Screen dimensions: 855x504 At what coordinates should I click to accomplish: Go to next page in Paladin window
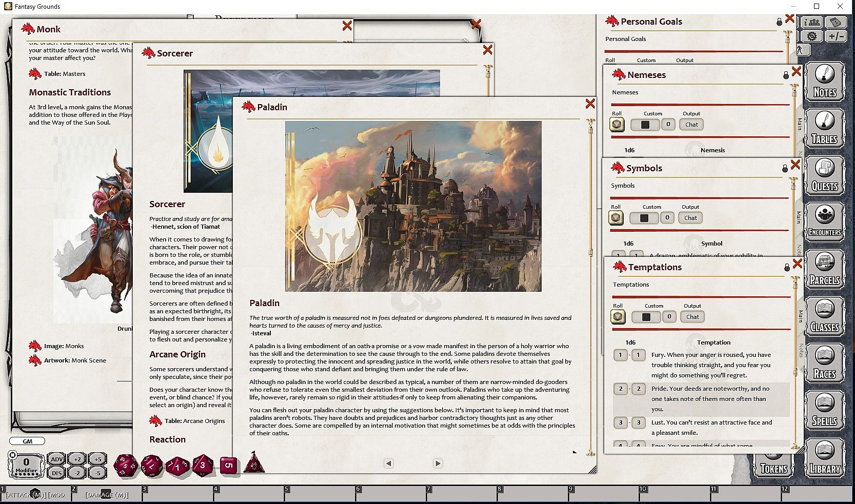438,463
